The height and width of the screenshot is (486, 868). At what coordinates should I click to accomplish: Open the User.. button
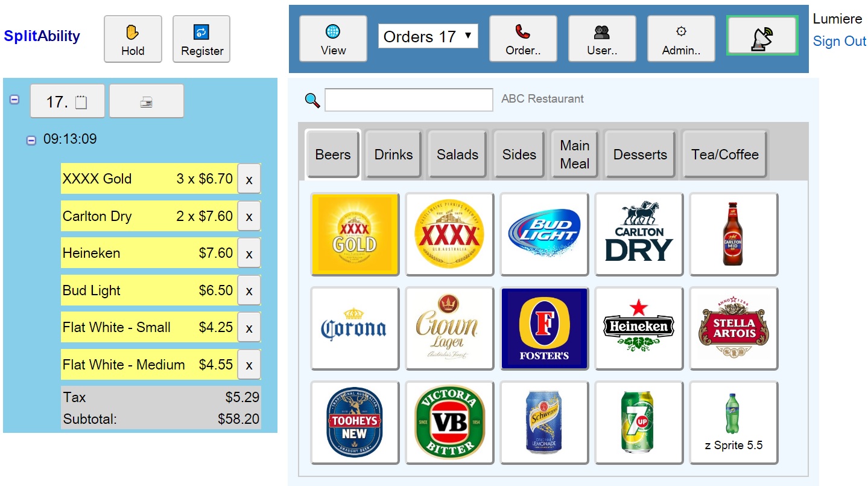(602, 39)
